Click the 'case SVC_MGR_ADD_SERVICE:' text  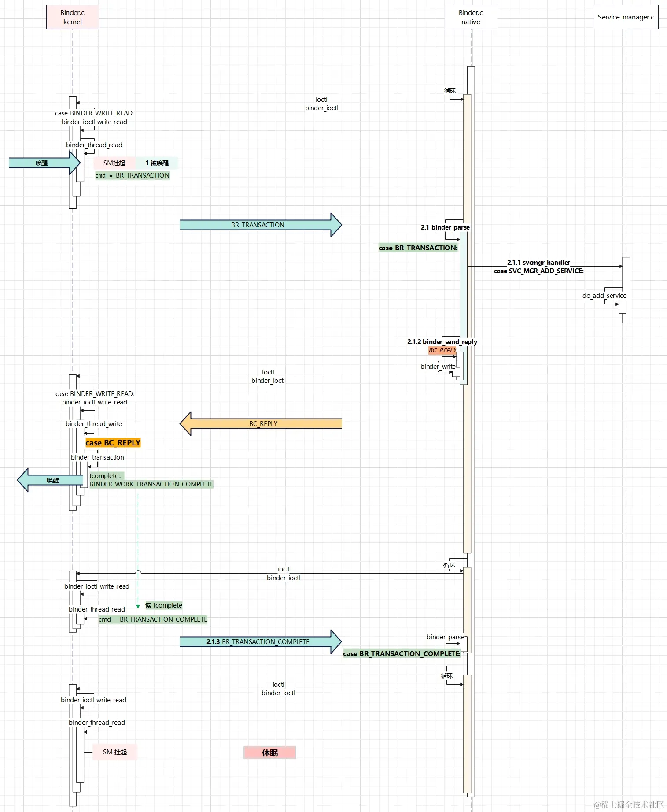(x=538, y=271)
